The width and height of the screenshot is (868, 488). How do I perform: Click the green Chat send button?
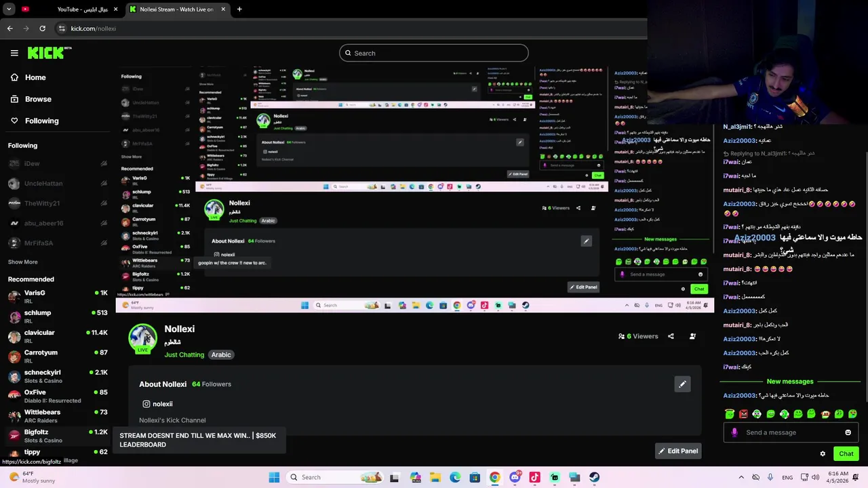(846, 453)
